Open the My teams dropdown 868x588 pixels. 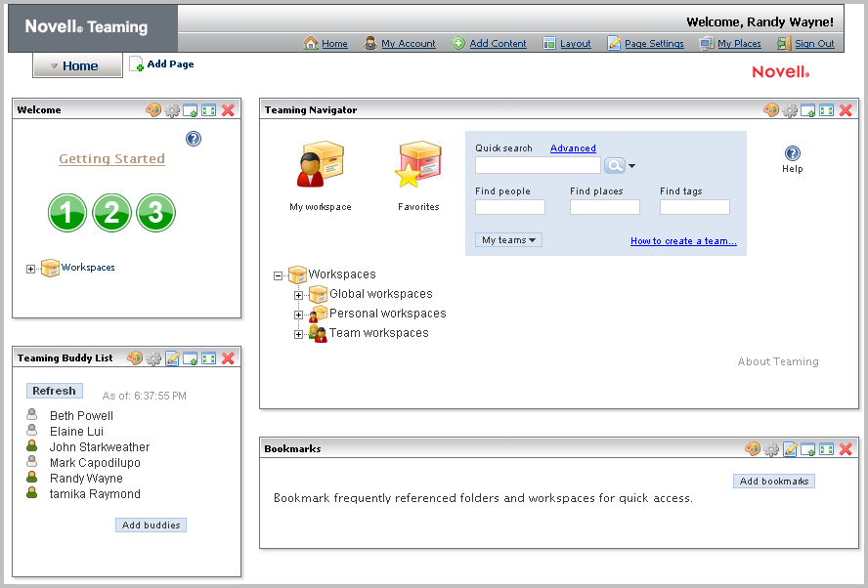coord(507,239)
